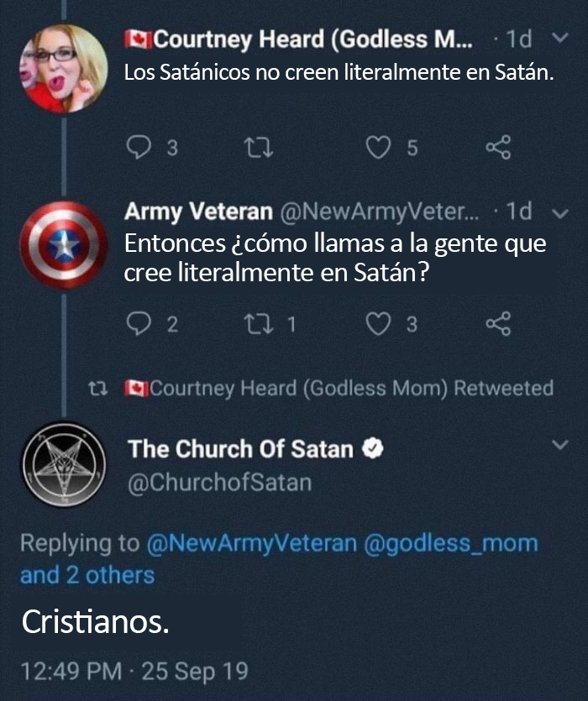Viewport: 588px width, 701px height.
Task: View Army Veteran's shield avatar
Action: (64, 245)
